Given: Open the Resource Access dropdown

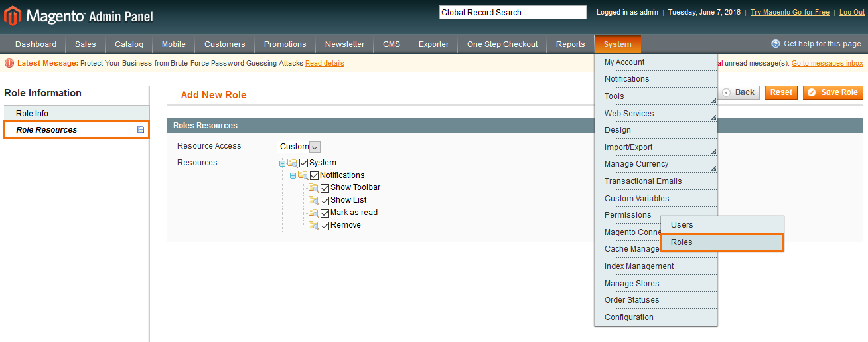Looking at the screenshot, I should click(299, 147).
